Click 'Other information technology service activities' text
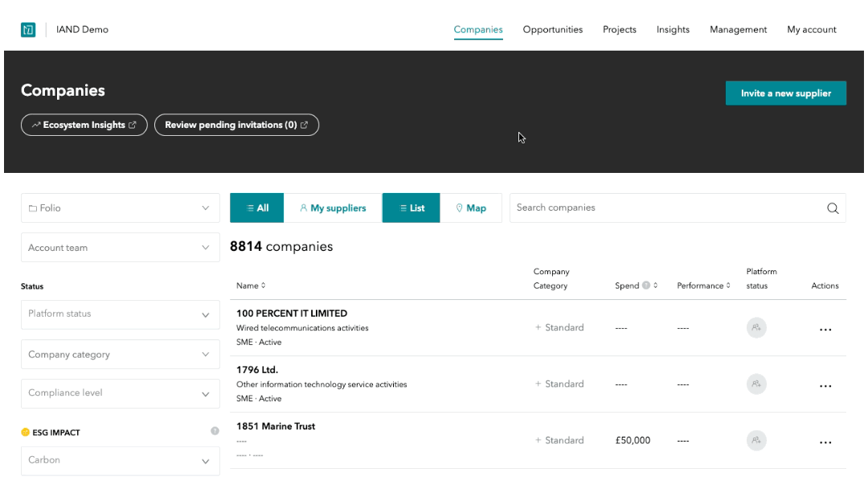Viewport: 868px width, 489px height. (x=321, y=384)
